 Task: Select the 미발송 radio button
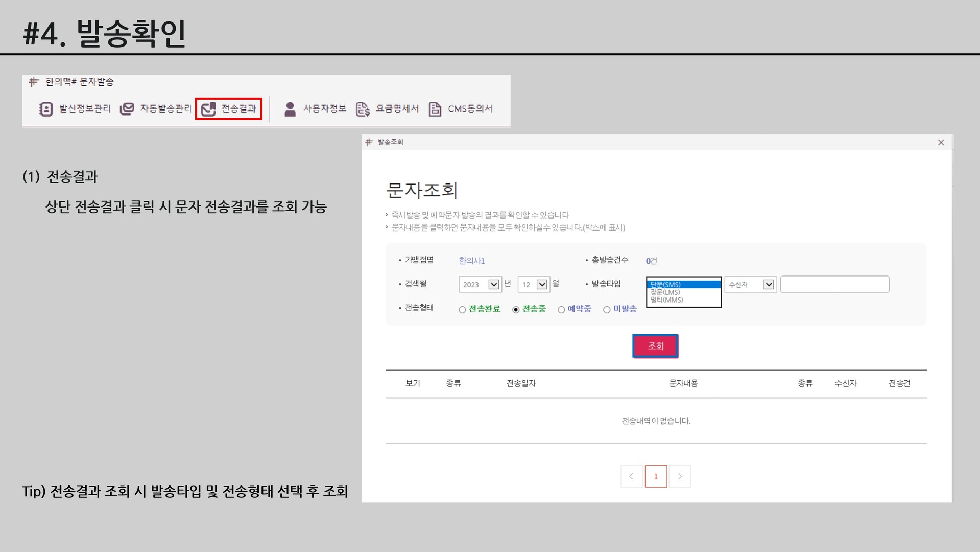point(607,310)
